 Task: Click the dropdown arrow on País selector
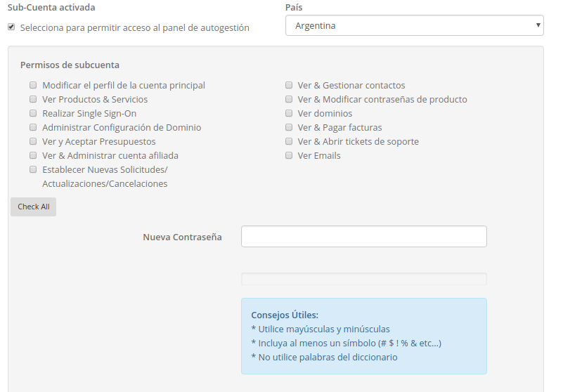pos(538,25)
